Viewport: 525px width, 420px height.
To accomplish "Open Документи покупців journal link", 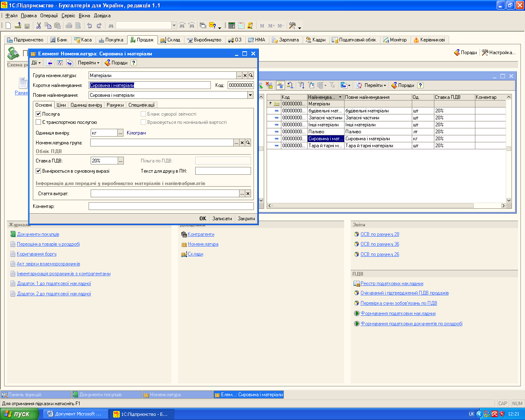I will pos(38,234).
